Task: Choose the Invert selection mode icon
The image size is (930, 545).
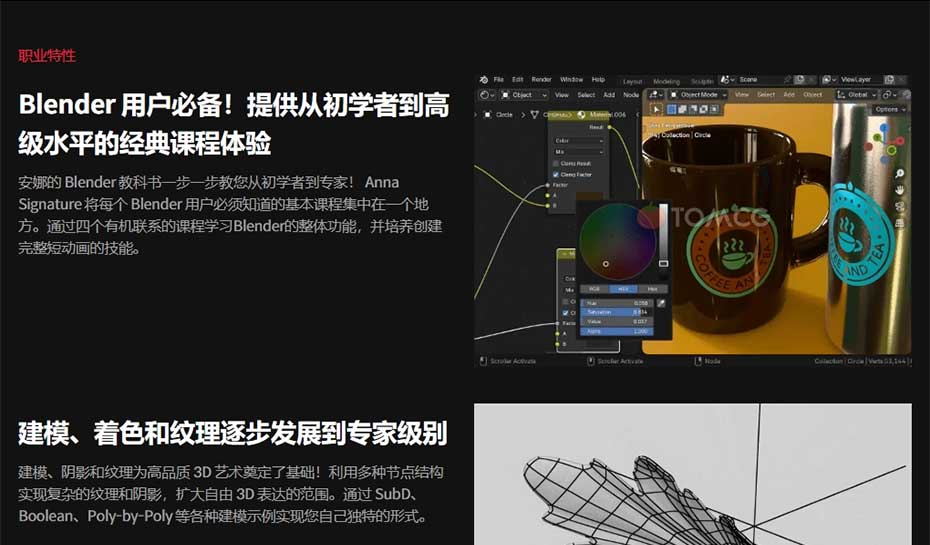Action: pos(703,109)
